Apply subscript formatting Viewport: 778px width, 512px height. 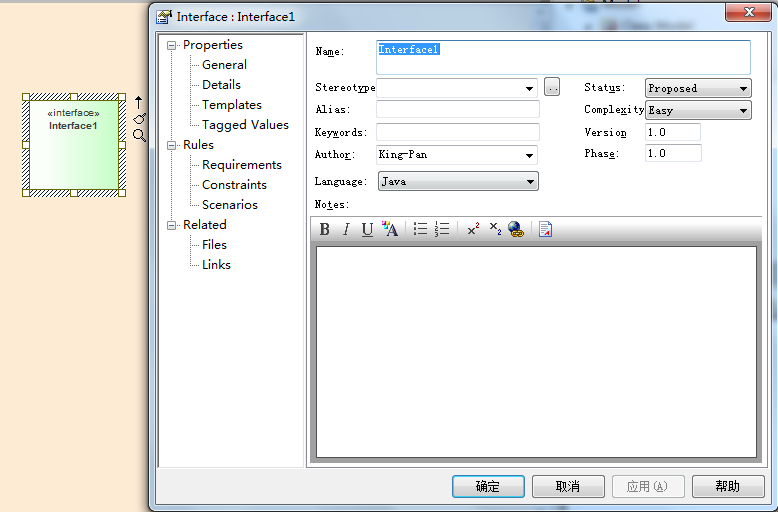coord(495,230)
